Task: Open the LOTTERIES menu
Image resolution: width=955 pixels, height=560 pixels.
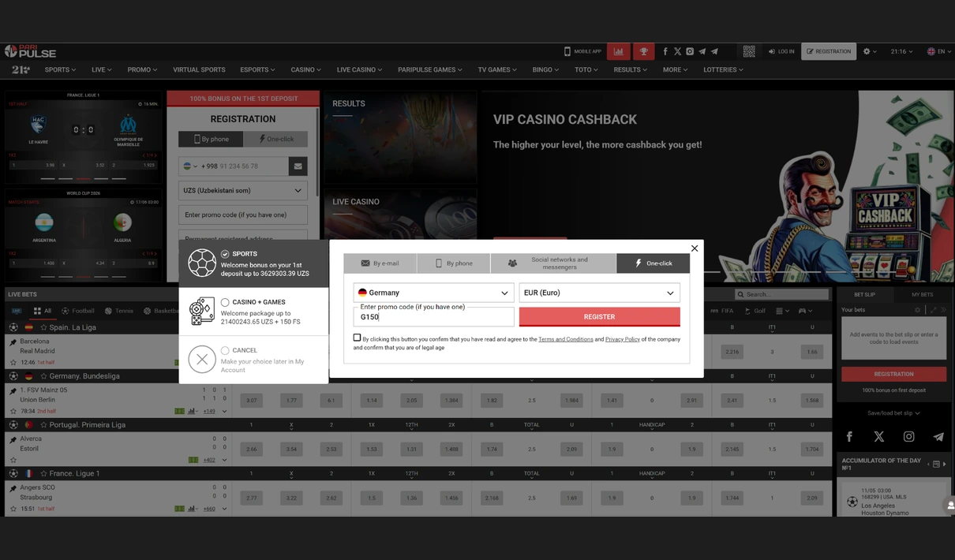Action: (723, 69)
